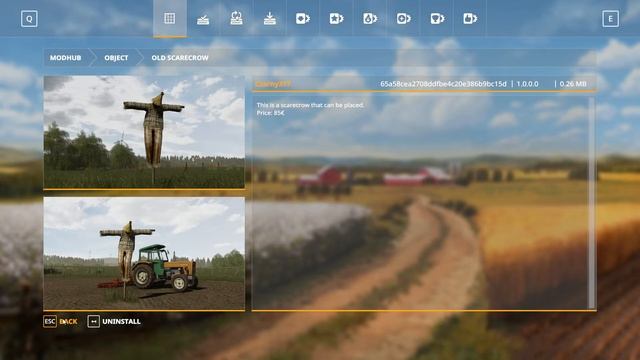This screenshot has height=360, width=640.
Task: Open the plus puzzle-piece mods tab
Action: coord(403,18)
